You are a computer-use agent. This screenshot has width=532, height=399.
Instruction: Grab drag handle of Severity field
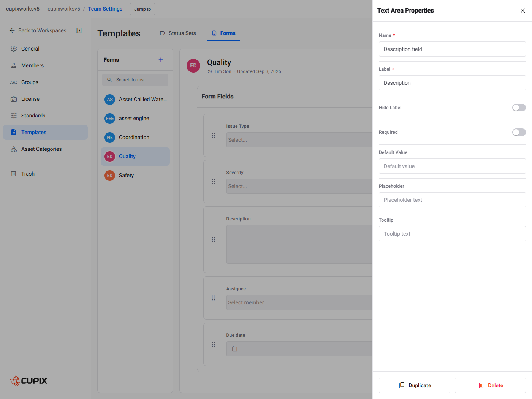[213, 182]
